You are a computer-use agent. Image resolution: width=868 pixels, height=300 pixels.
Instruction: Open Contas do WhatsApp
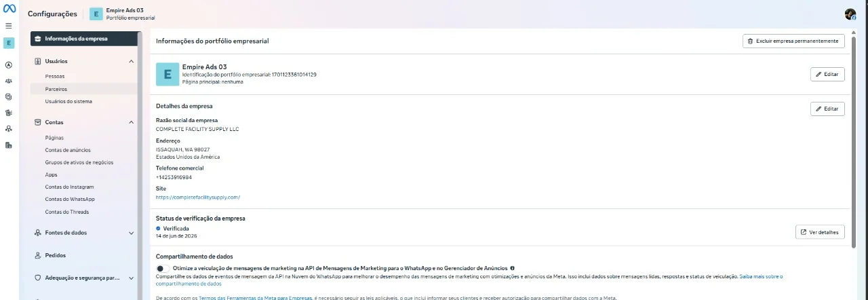(70, 199)
